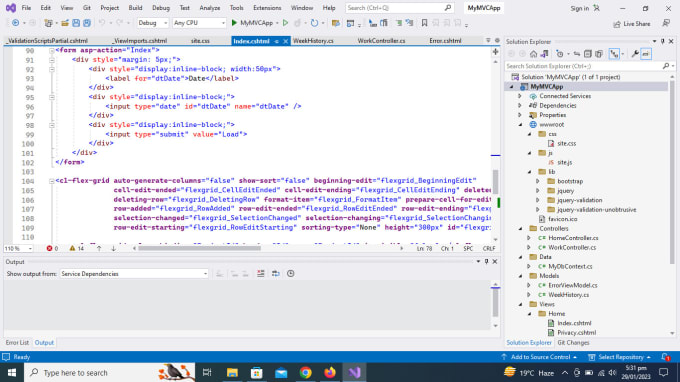Toggle nested files view in Solution Explorer
Viewport: 680px width, 382px height.
click(x=614, y=54)
